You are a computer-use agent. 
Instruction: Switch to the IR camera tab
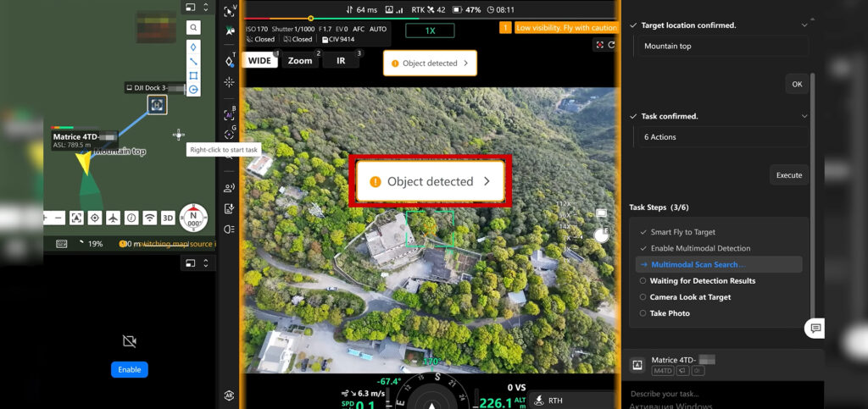click(341, 61)
